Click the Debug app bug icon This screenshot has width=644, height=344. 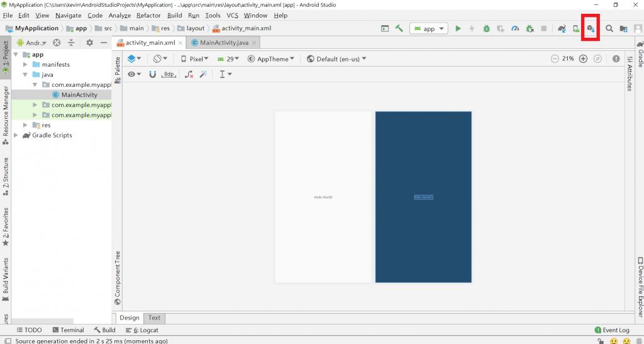point(486,28)
